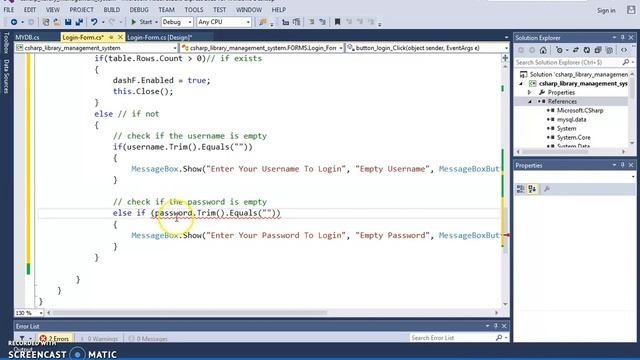
Task: Select the Microsoft.CSharp reference
Action: click(x=580, y=111)
